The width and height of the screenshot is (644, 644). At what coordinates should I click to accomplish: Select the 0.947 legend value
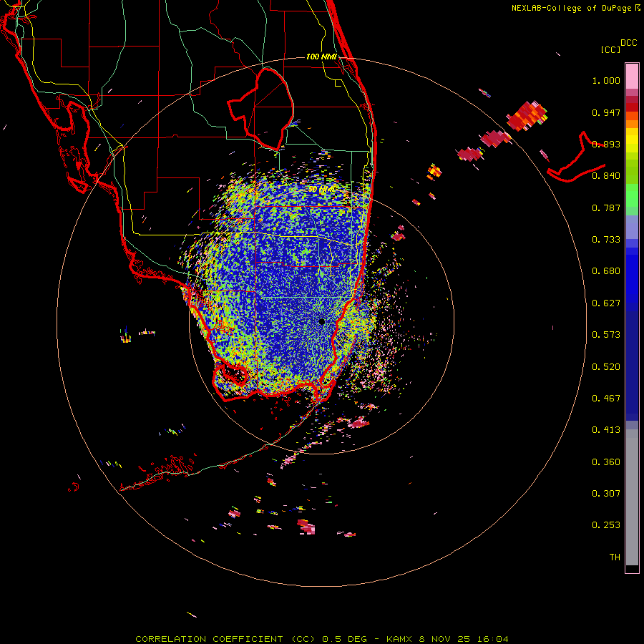point(606,112)
